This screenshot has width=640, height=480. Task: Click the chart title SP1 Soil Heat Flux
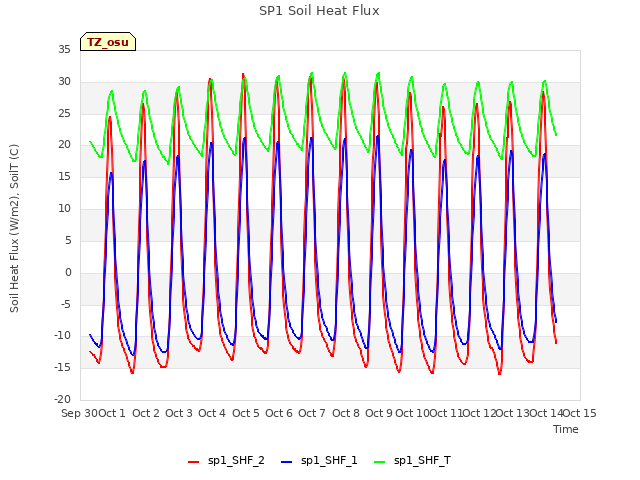point(319,11)
